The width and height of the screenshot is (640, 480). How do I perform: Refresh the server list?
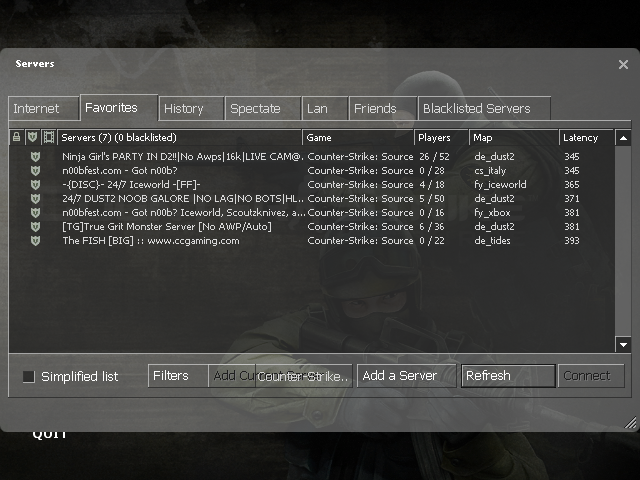(508, 376)
